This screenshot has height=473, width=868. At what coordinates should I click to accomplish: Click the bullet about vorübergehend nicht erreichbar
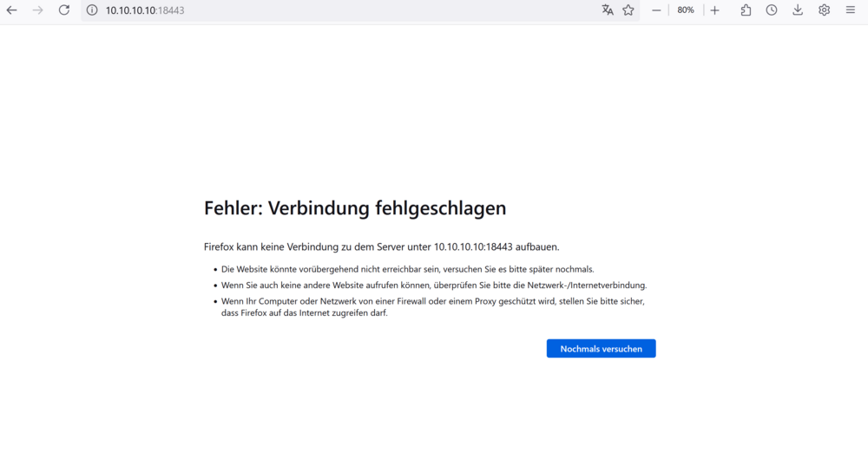tap(407, 269)
